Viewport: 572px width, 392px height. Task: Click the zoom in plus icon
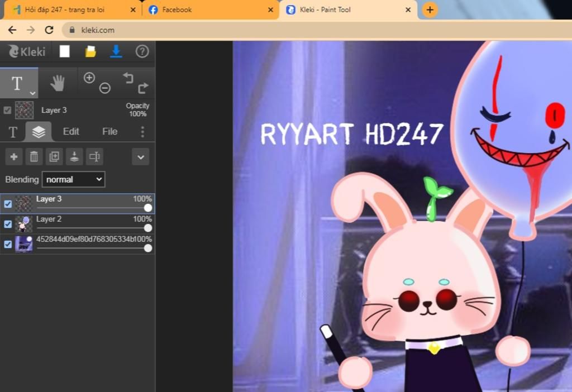(x=89, y=78)
